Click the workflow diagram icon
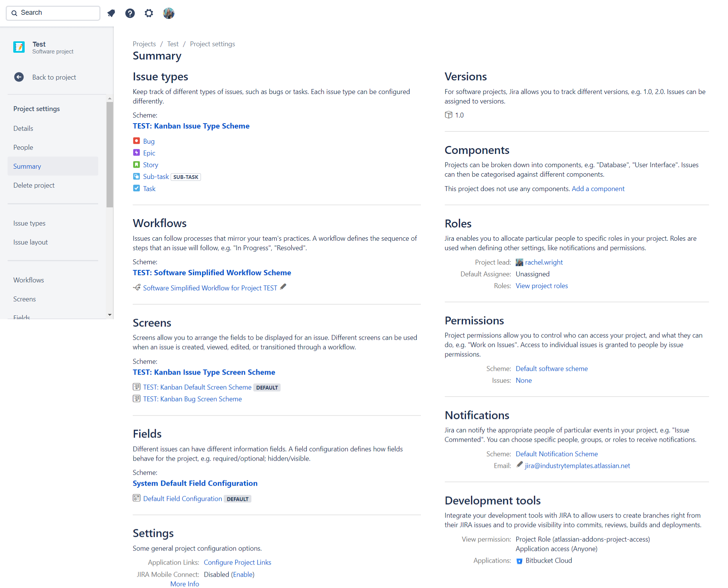This screenshot has height=588, width=728. 137,288
